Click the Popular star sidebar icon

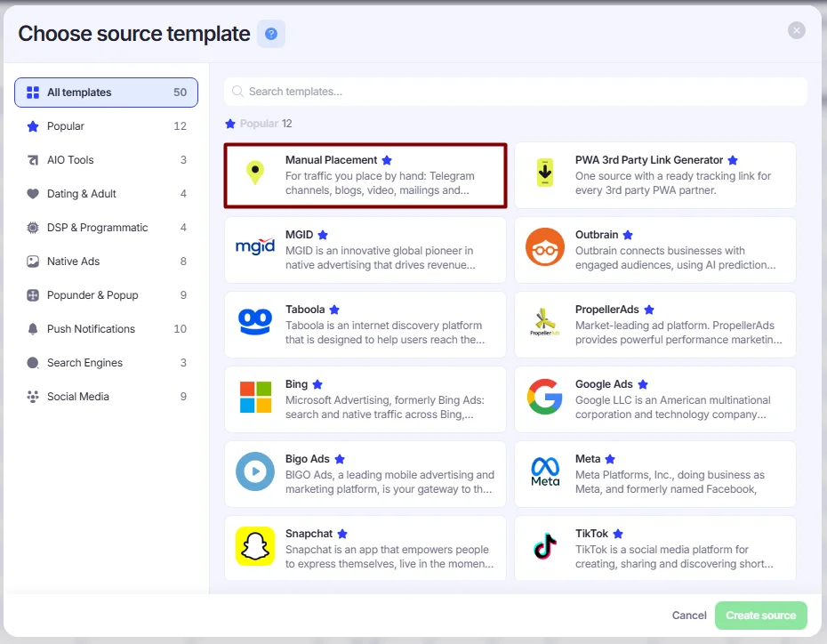[x=33, y=126]
